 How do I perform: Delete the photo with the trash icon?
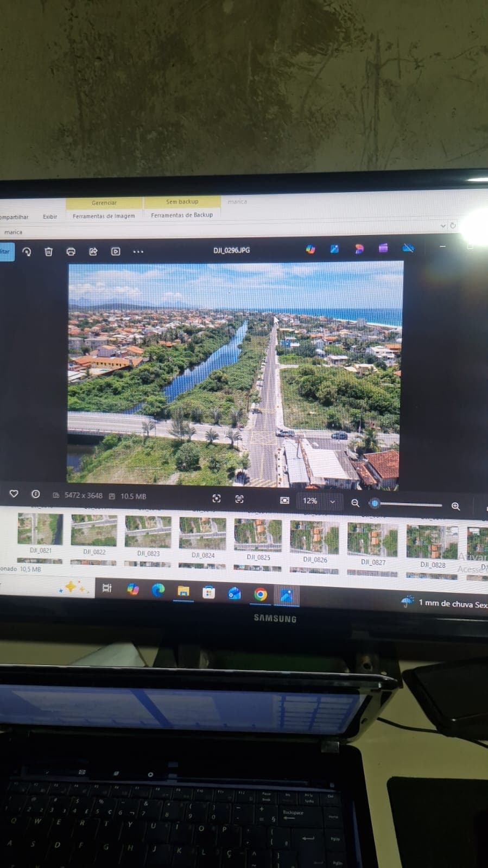tap(48, 251)
